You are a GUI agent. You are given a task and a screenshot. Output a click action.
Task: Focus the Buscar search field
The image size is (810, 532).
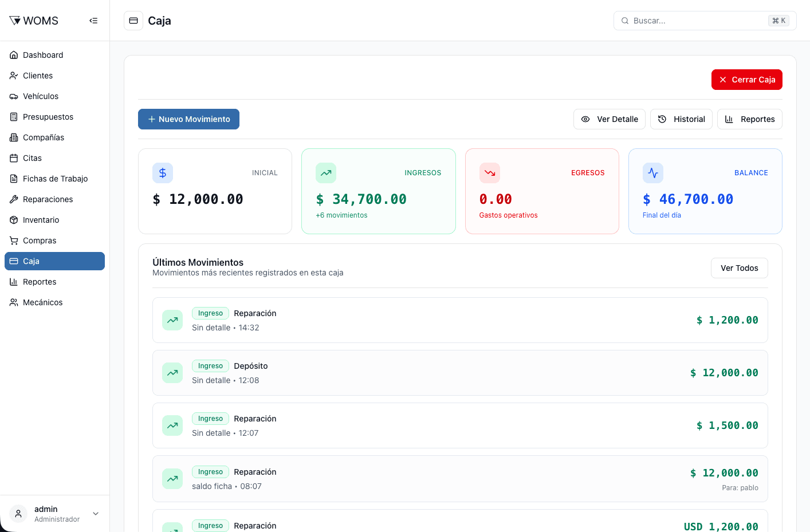coord(705,21)
